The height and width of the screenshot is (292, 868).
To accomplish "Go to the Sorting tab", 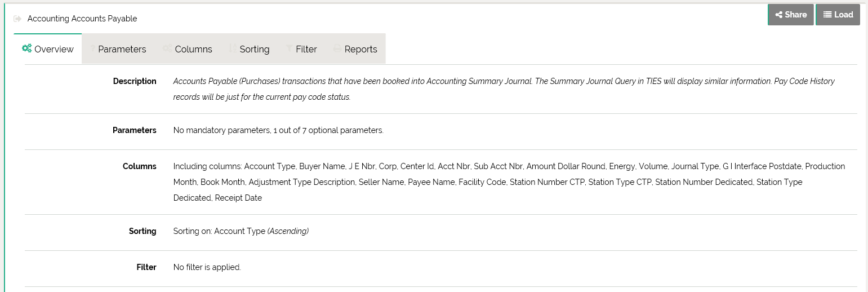I will tap(254, 49).
